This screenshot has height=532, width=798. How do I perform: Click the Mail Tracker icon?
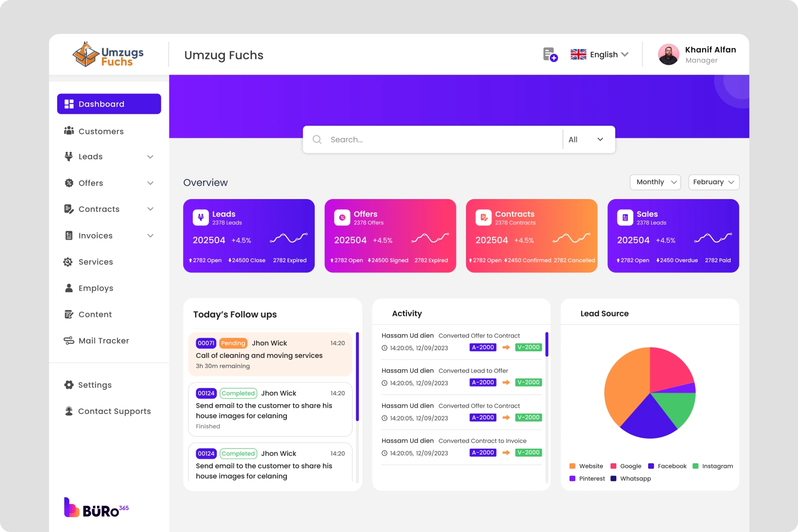[x=69, y=340]
